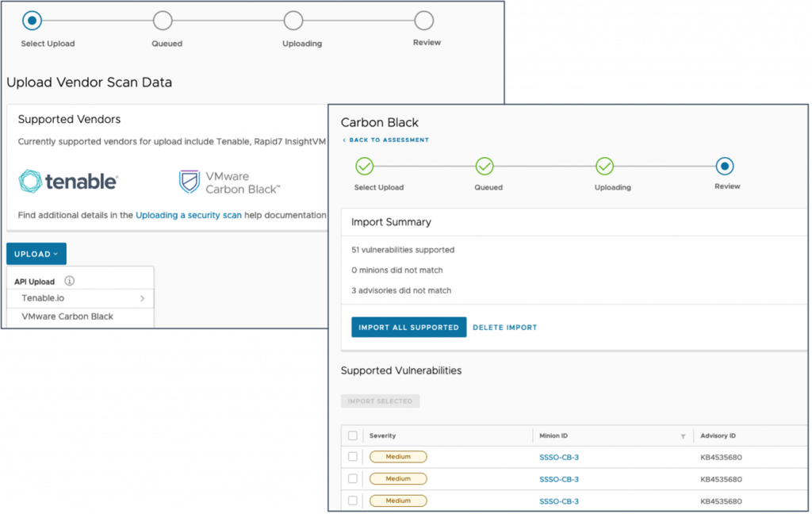Check the first Medium severity row checkbox
812x514 pixels.
click(353, 457)
